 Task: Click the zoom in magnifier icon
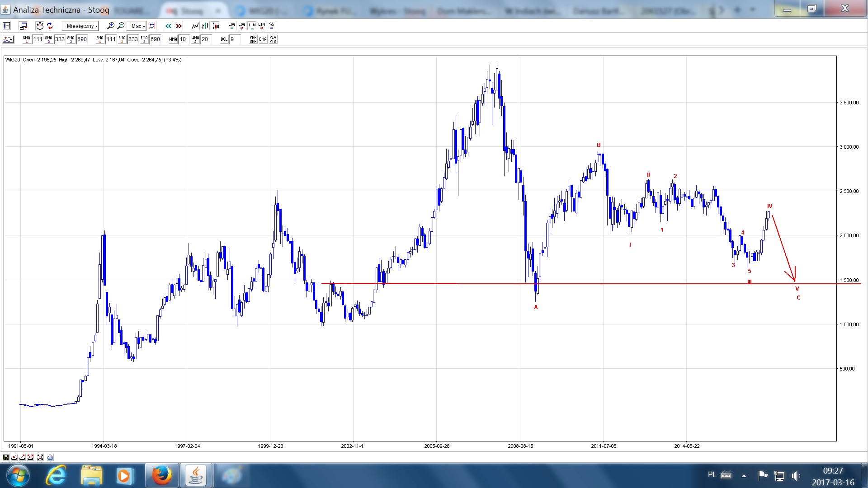click(110, 26)
